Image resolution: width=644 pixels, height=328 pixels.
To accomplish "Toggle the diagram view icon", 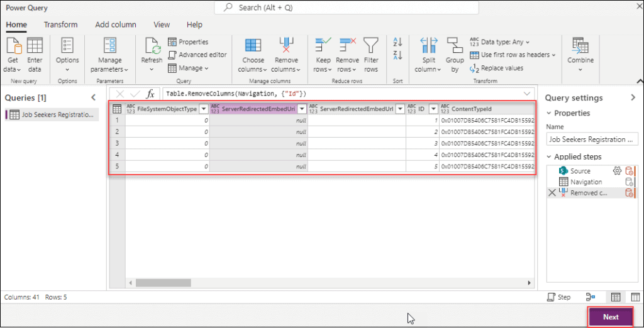I will click(x=591, y=297).
